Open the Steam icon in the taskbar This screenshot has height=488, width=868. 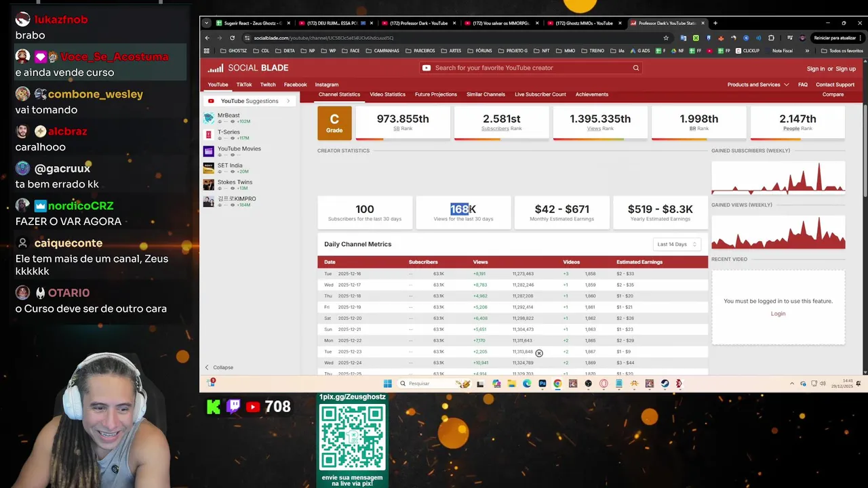[x=665, y=384]
